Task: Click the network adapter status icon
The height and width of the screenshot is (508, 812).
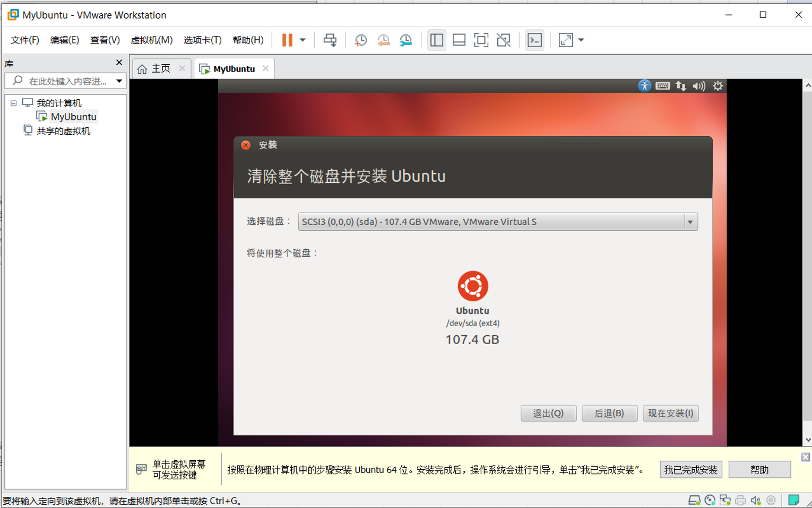Action: click(725, 500)
